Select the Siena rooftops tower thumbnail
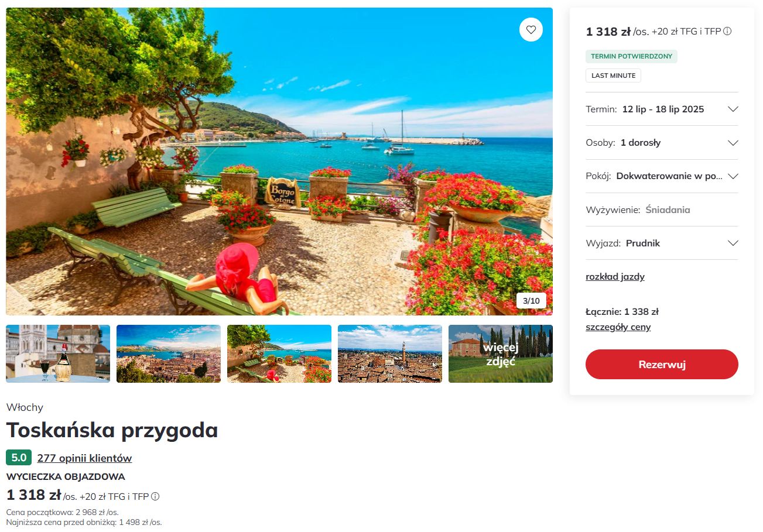This screenshot has width=763, height=532. pos(390,353)
